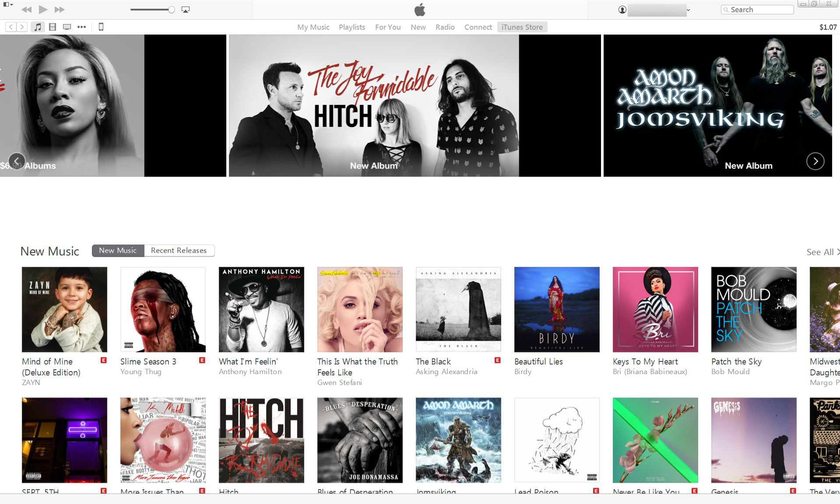Click the Keys To My Heart title
Screen dimensions: 840x504
click(x=645, y=362)
